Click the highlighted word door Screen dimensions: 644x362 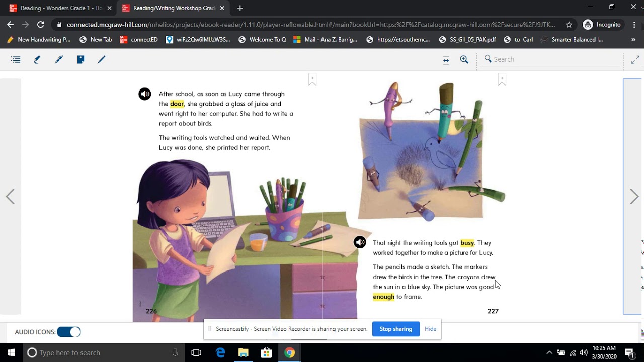click(x=177, y=104)
